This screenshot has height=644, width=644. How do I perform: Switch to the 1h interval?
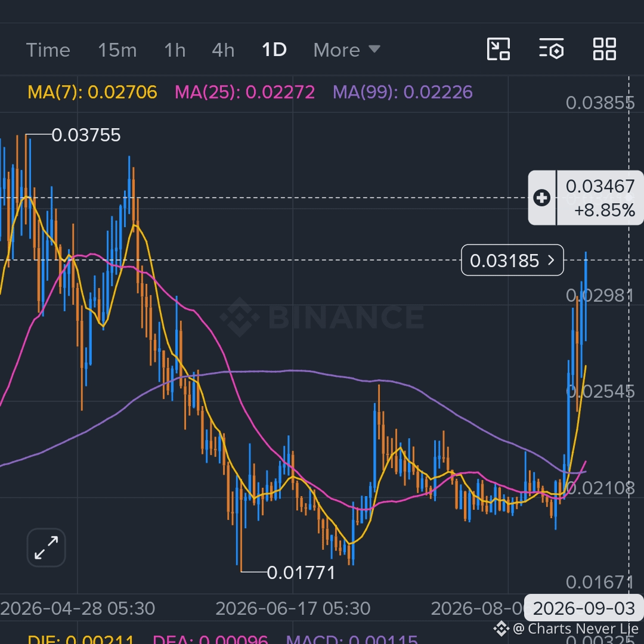(x=175, y=50)
